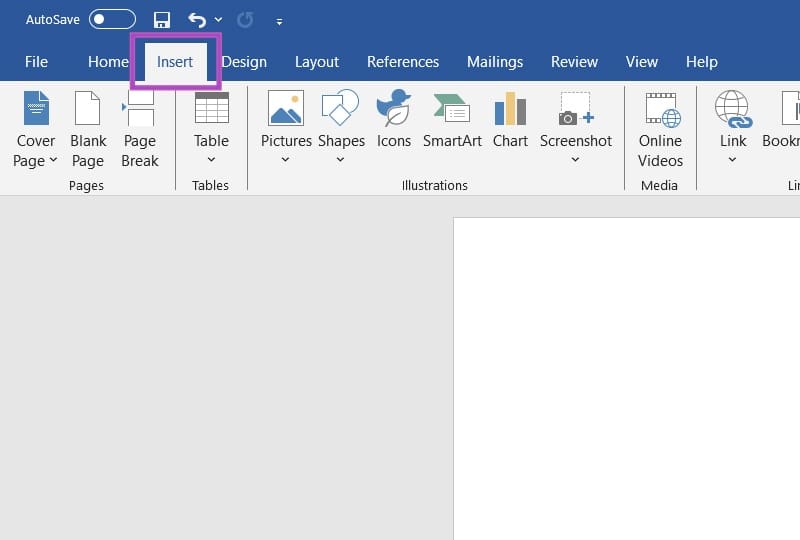800x540 pixels.
Task: Click the Undo button
Action: coord(197,20)
